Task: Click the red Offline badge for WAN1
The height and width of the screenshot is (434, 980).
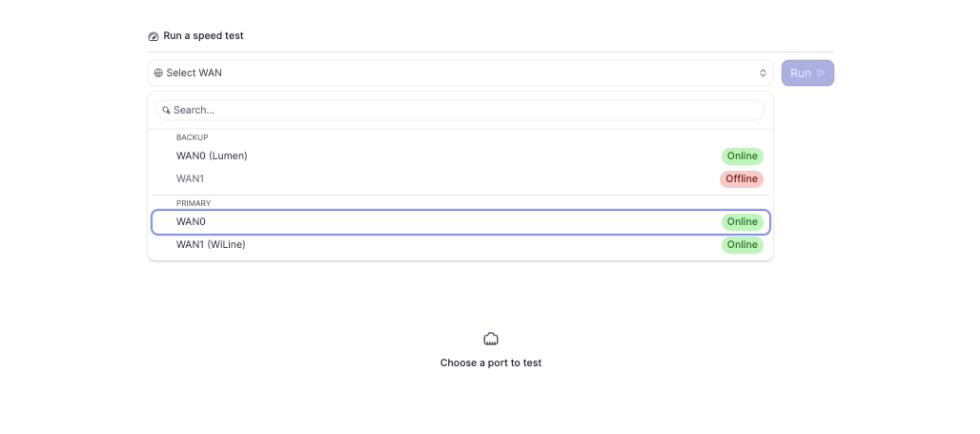Action: click(x=741, y=179)
